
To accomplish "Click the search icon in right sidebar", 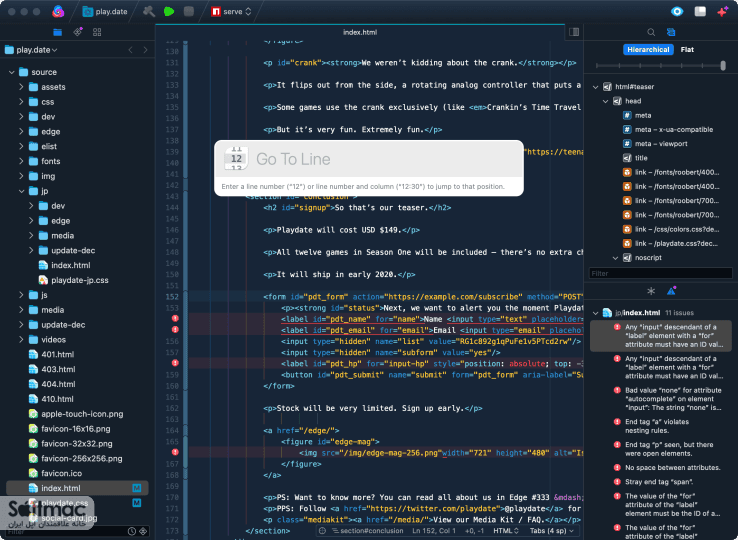I will click(651, 32).
